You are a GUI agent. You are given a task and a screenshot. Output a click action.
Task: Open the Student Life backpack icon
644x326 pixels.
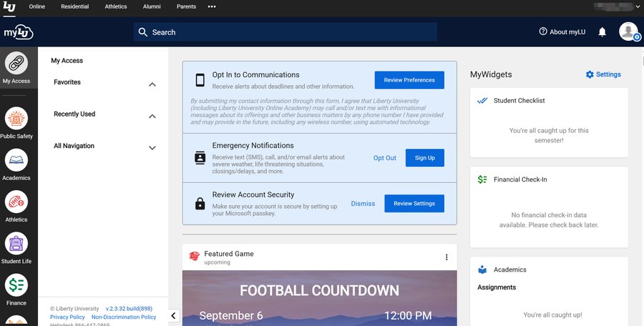coord(16,244)
